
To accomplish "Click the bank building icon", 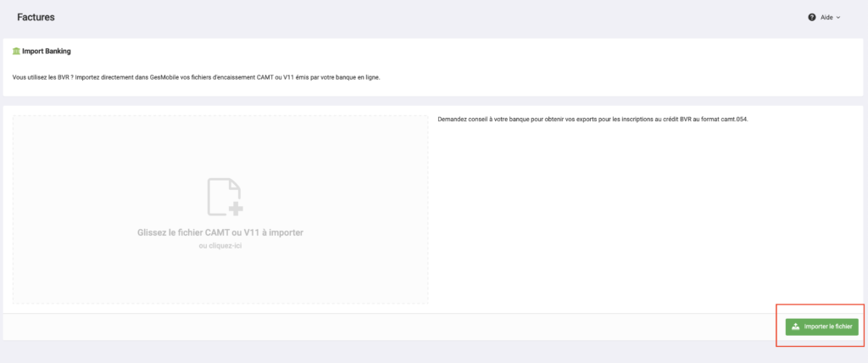I will coord(16,52).
